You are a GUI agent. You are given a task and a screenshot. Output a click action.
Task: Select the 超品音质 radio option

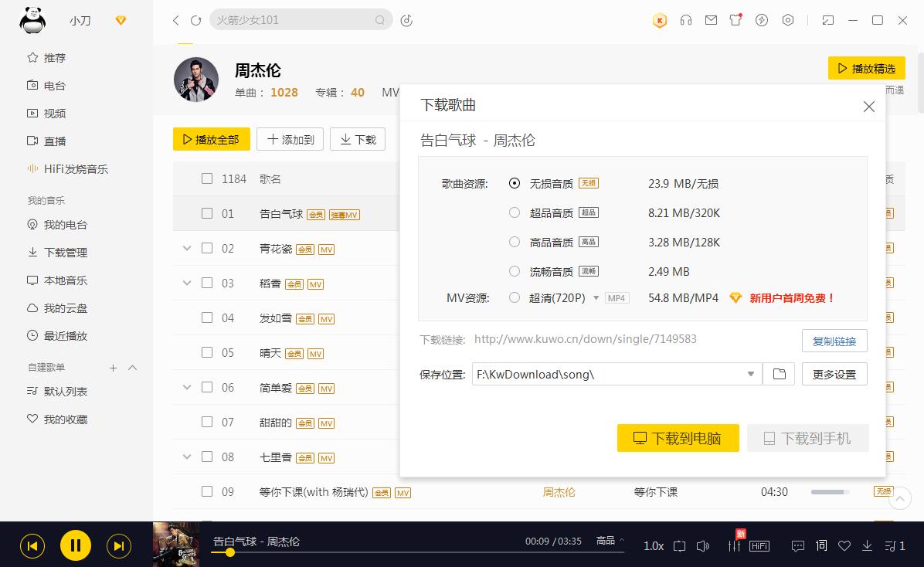point(515,212)
